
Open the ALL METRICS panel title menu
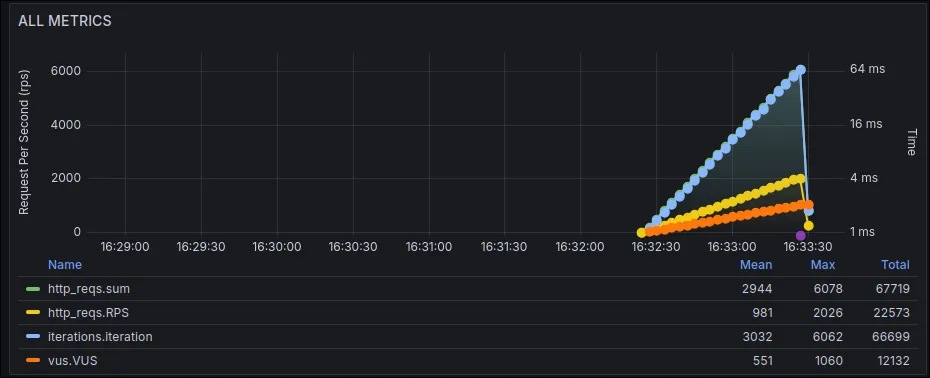(65, 21)
